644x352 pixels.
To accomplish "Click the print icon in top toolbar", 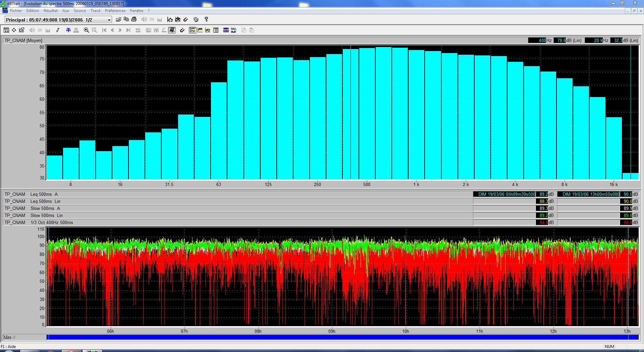I will [x=134, y=19].
